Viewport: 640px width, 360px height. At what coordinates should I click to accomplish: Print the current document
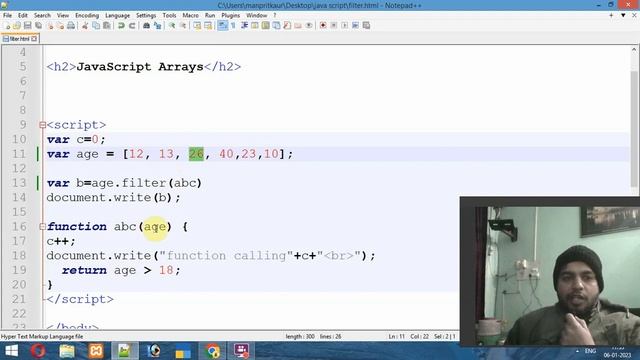tap(71, 25)
